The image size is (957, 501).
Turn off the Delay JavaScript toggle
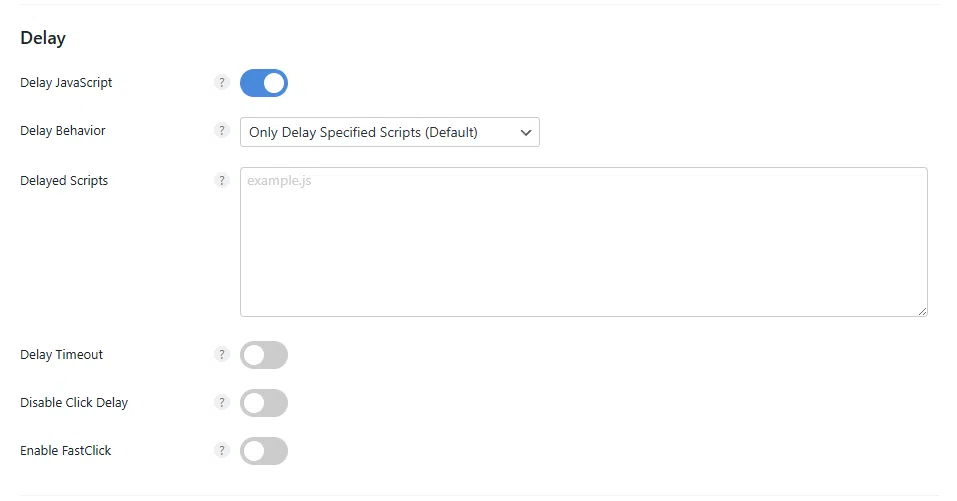tap(264, 83)
